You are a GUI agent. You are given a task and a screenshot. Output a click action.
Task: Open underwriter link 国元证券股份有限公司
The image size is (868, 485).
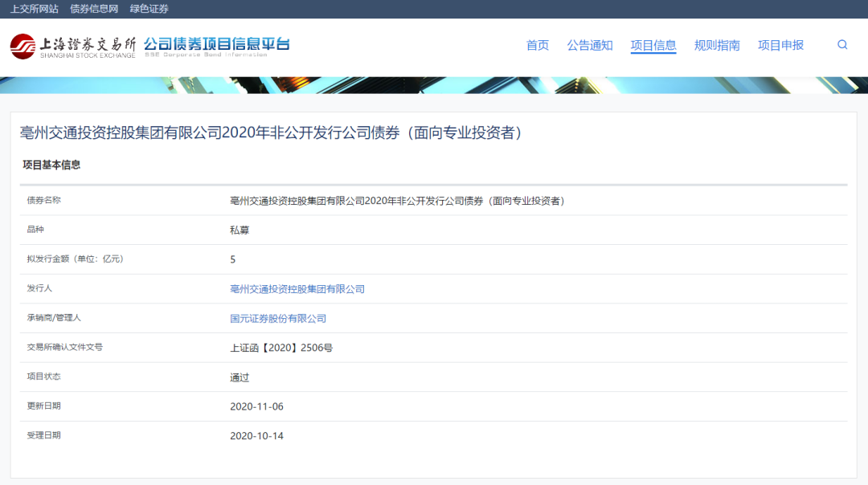pos(278,319)
